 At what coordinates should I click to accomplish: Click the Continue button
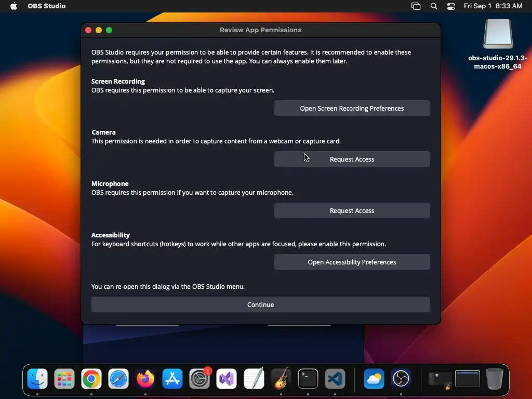[x=261, y=304]
